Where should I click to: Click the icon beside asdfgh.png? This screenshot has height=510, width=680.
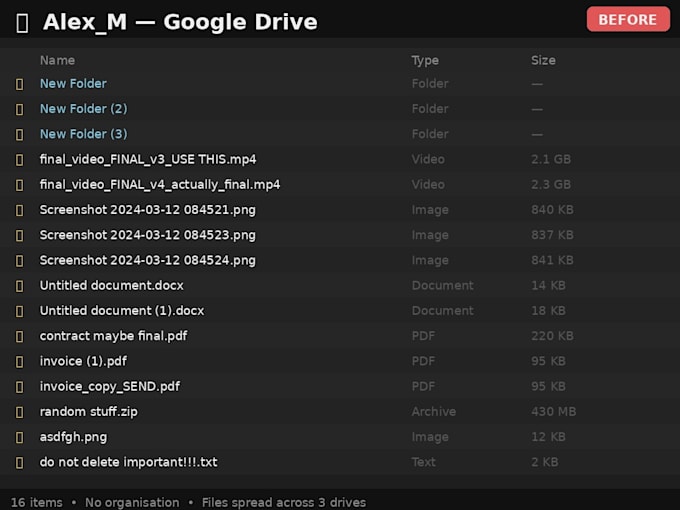click(x=20, y=438)
